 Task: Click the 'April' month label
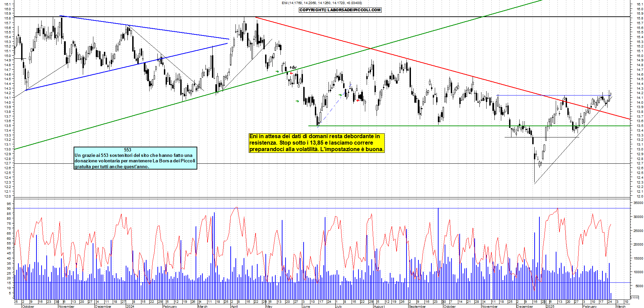[x=234, y=306]
